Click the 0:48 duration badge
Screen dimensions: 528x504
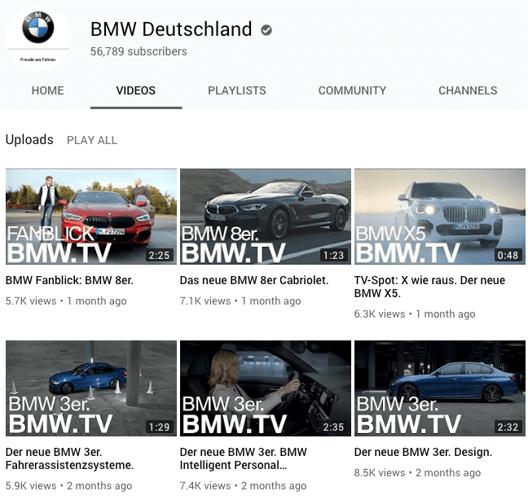click(508, 255)
